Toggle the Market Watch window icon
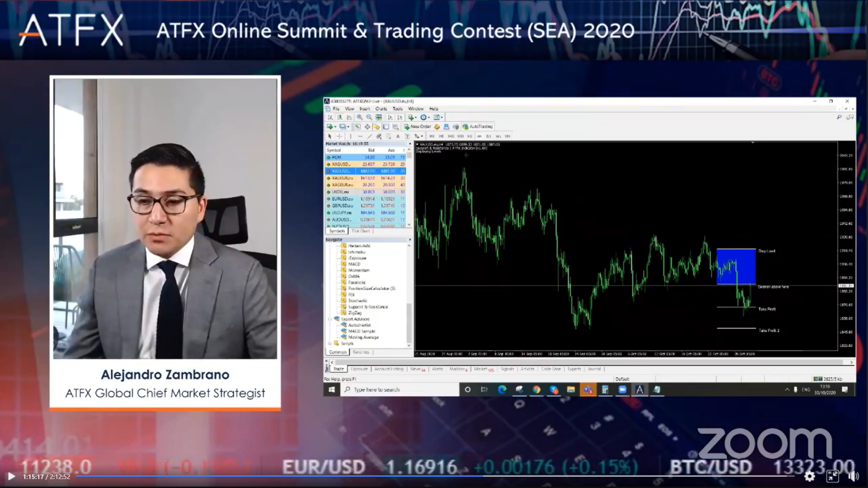This screenshot has width=868, height=488. (358, 126)
